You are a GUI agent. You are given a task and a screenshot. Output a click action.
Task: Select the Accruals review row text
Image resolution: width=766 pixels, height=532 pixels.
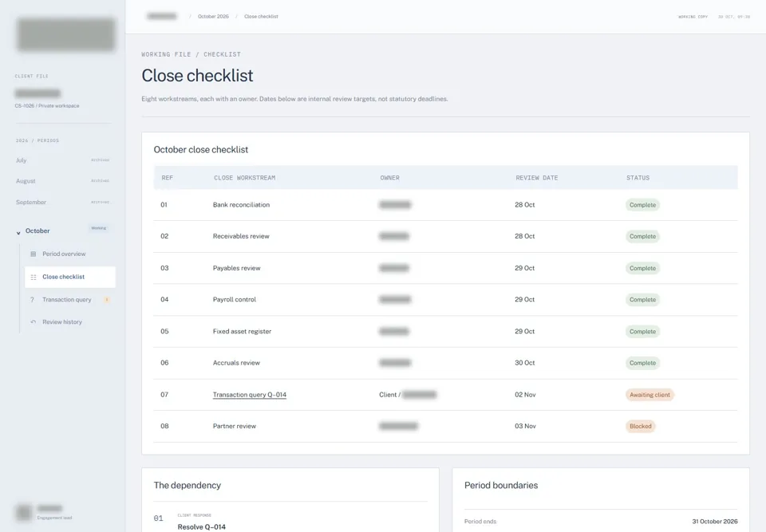coord(236,363)
